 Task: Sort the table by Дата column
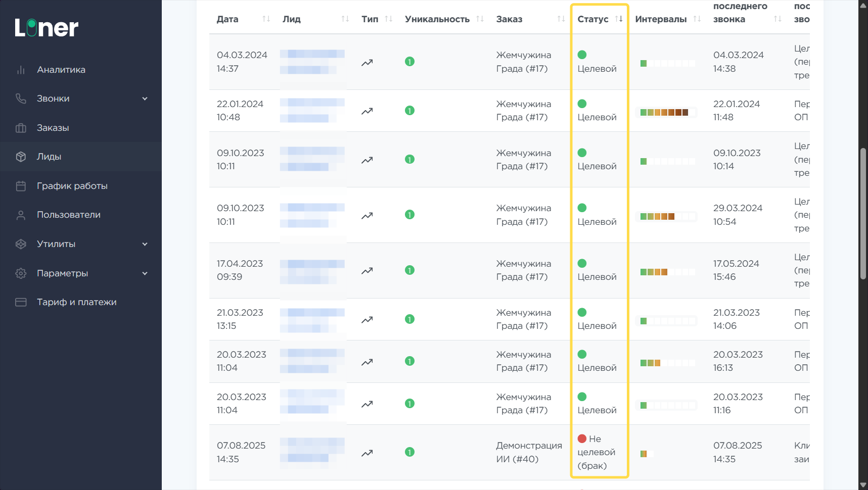coord(266,19)
